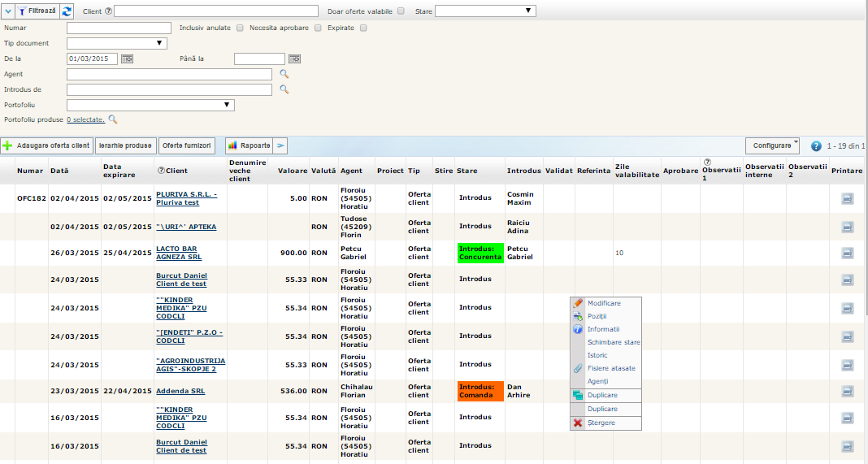Choose Ștergere in the context menu
The height and width of the screenshot is (464, 868).
click(x=601, y=423)
